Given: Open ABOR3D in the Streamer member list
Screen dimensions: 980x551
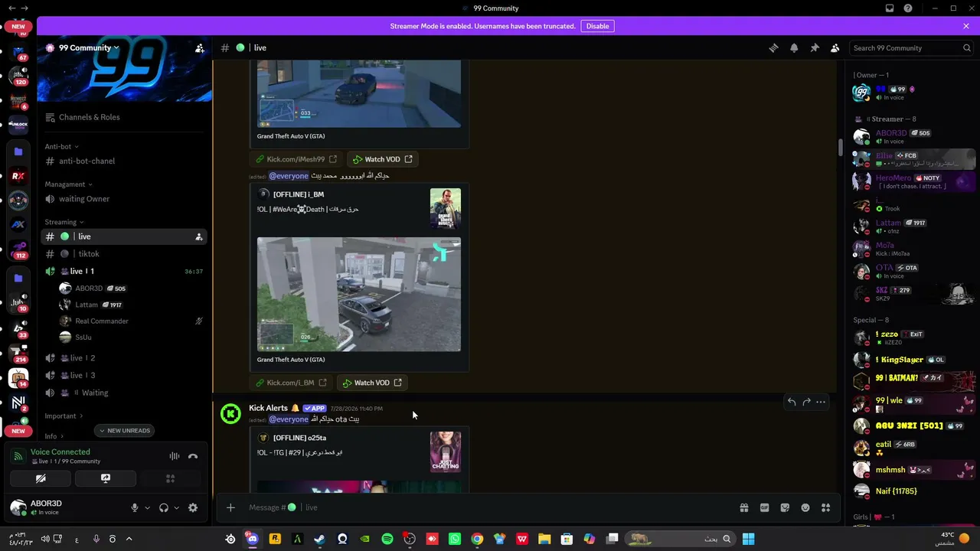Looking at the screenshot, I should click(913, 137).
